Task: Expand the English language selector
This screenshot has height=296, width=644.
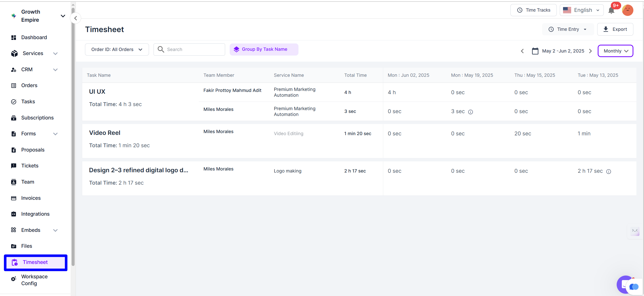Action: pos(581,10)
